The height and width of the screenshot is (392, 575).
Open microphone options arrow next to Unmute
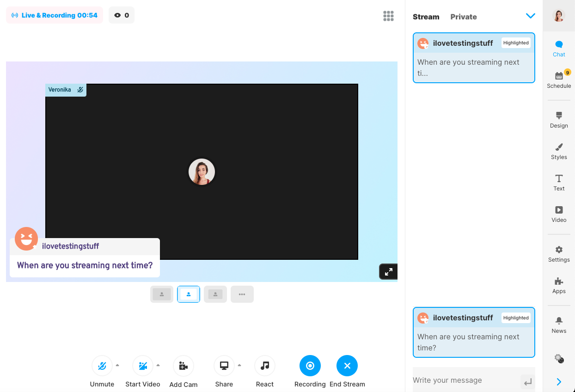[x=117, y=365]
